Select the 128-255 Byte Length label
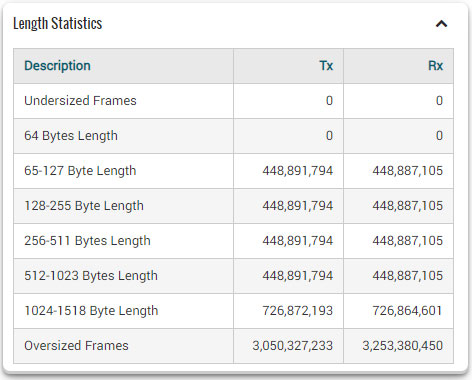 tap(84, 206)
